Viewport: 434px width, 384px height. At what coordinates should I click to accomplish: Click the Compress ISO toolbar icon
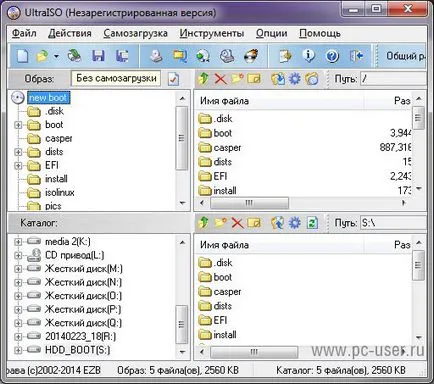(x=180, y=56)
